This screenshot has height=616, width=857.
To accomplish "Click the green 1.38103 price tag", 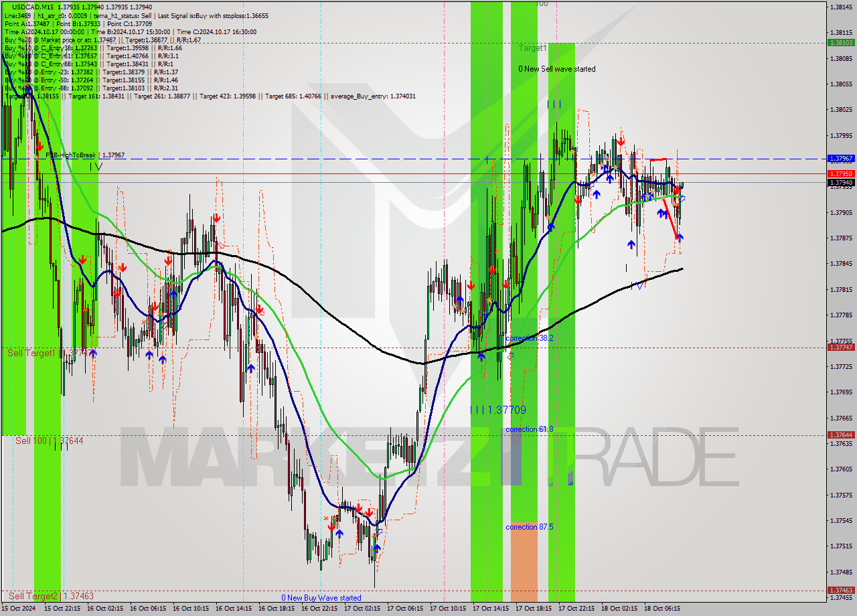I will coord(841,42).
